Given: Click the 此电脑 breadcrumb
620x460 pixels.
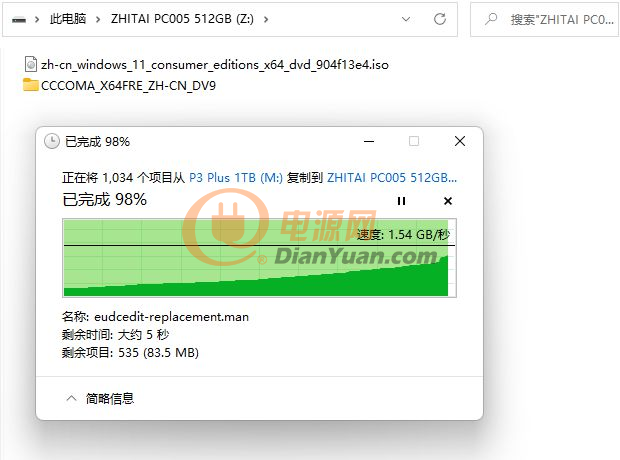Looking at the screenshot, I should 68,19.
